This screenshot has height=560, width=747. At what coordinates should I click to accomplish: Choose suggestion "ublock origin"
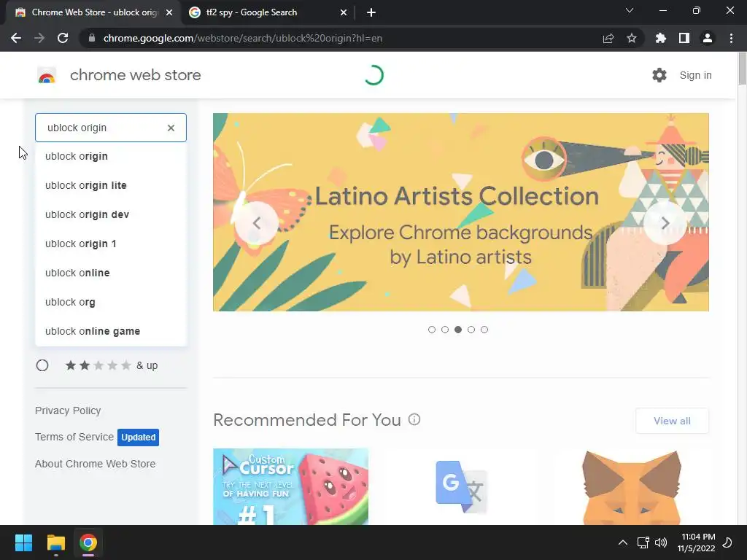point(111,156)
